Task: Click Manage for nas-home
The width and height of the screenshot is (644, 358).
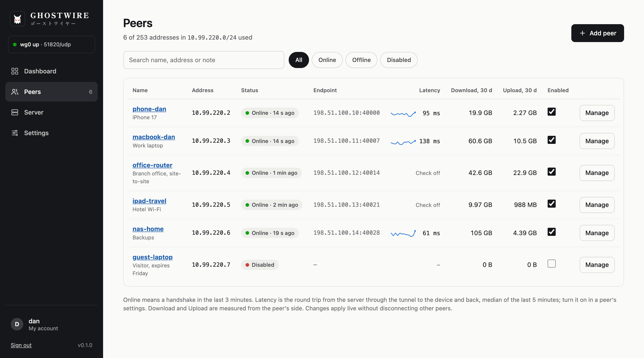Action: click(597, 233)
